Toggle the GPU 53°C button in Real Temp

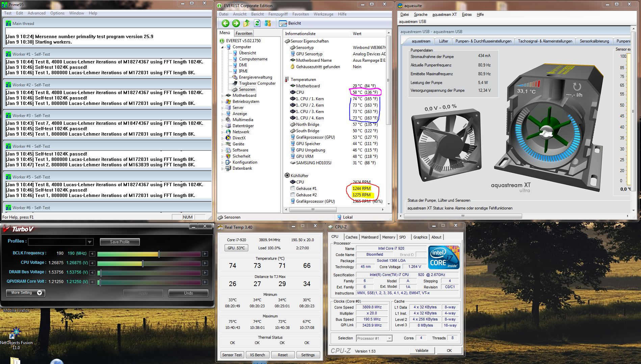236,248
